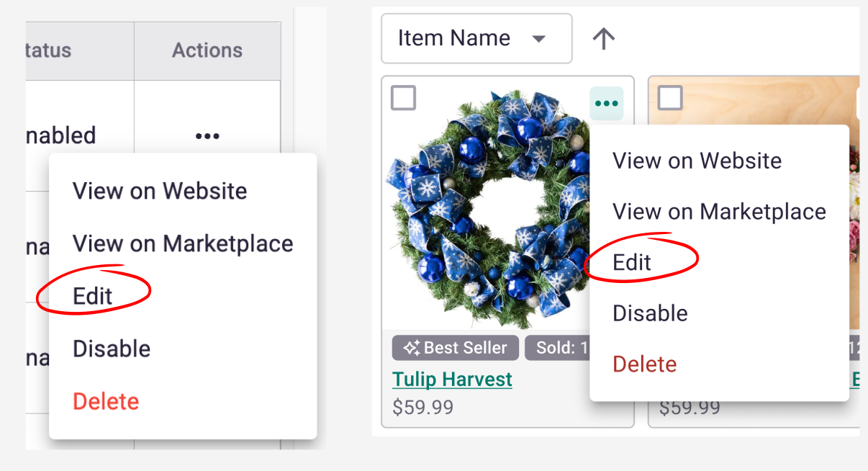
Task: Choose Edit from the table's context menu
Action: 92,296
